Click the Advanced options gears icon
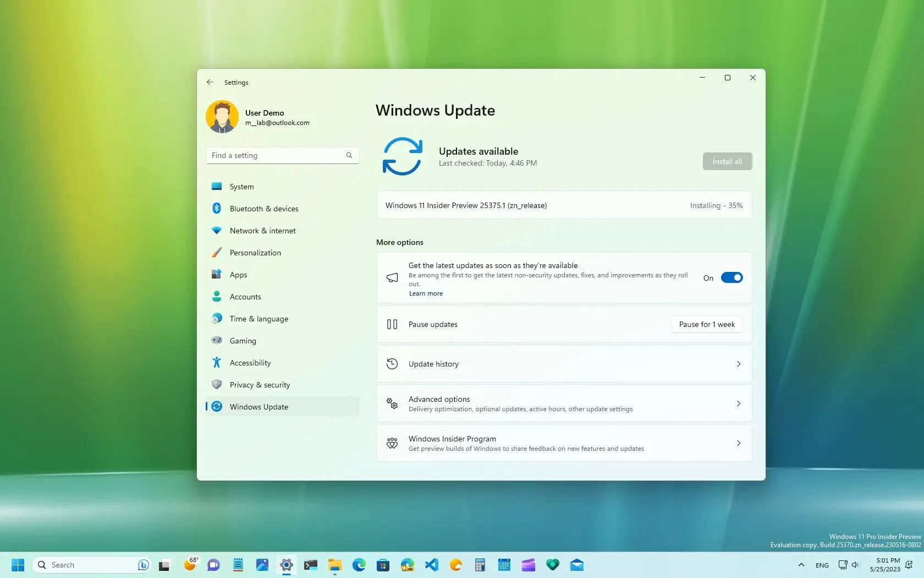Image resolution: width=924 pixels, height=578 pixels. tap(392, 403)
